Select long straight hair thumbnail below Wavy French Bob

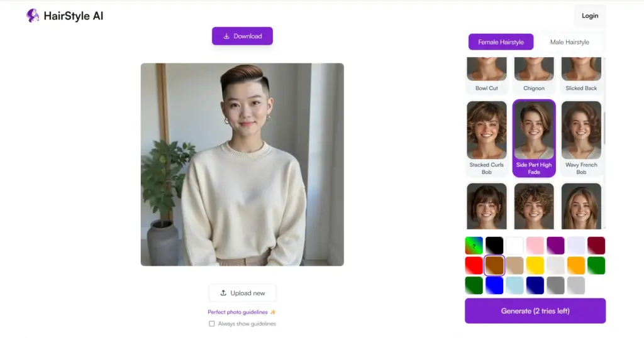click(581, 206)
